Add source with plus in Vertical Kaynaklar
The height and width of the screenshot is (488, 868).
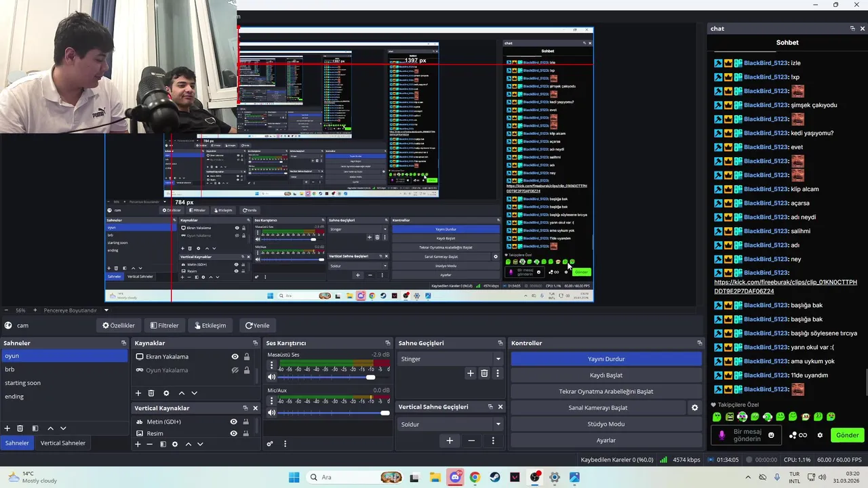(138, 444)
